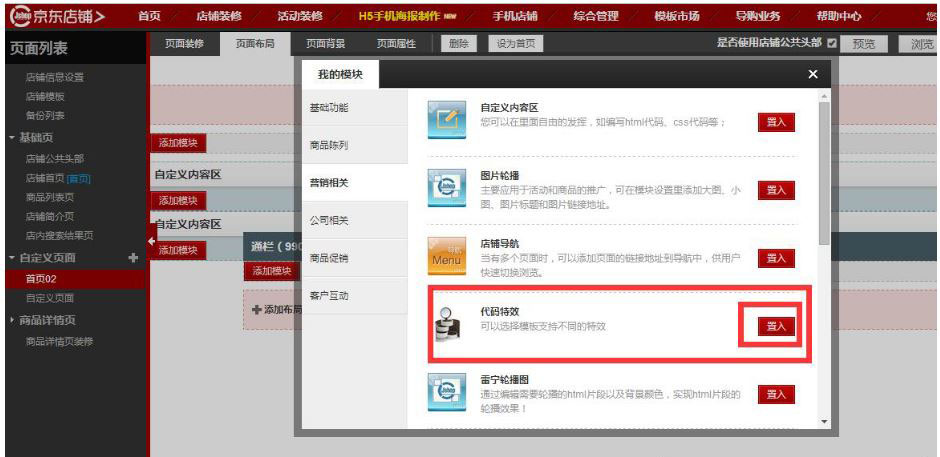The height and width of the screenshot is (457, 940).
Task: Click the 设为首页 button
Action: [516, 44]
